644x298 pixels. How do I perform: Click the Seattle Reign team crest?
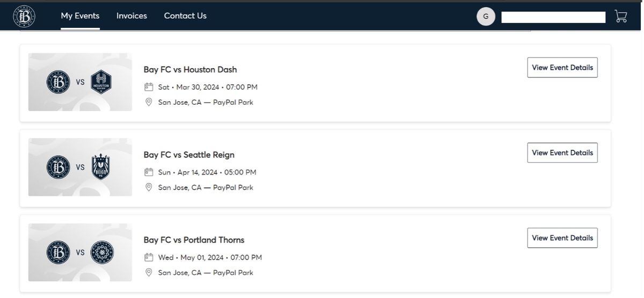click(x=101, y=167)
